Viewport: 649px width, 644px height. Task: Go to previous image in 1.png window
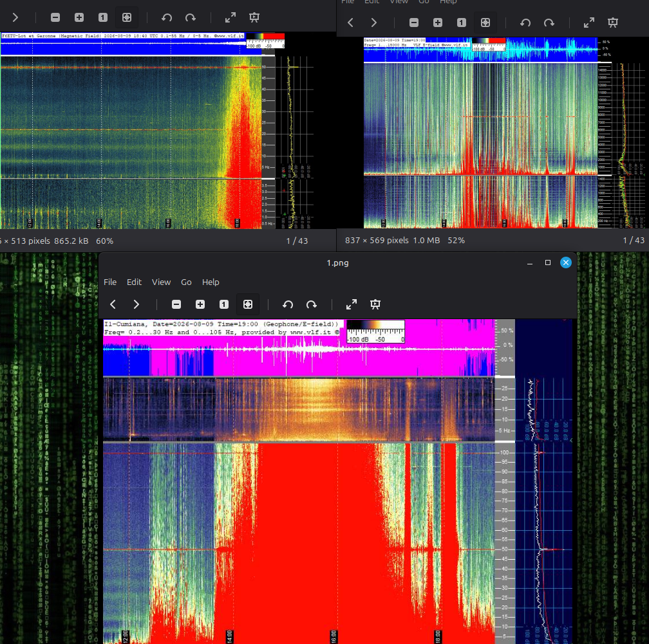tap(113, 304)
